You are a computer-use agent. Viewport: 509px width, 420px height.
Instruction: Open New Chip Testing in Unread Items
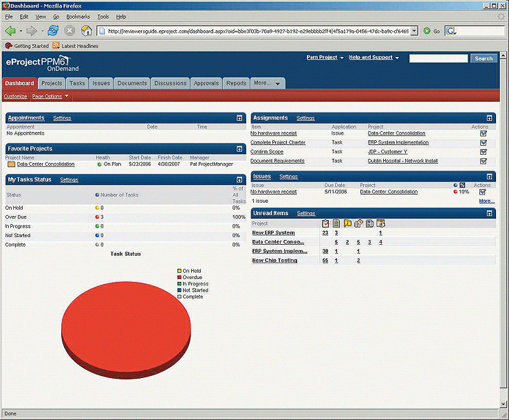(x=274, y=261)
